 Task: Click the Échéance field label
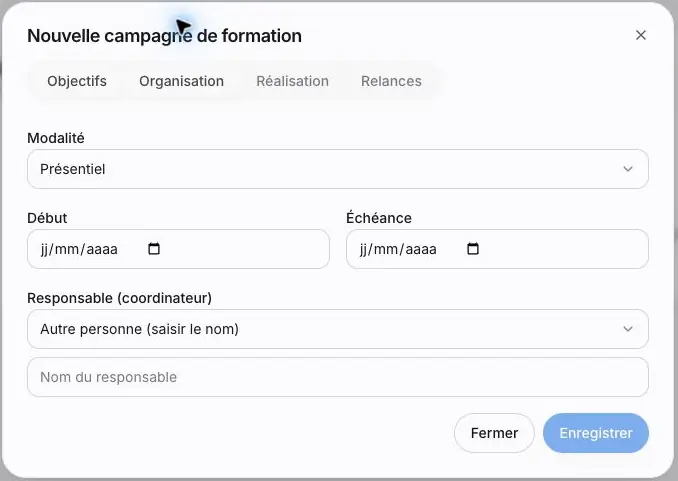coord(379,218)
